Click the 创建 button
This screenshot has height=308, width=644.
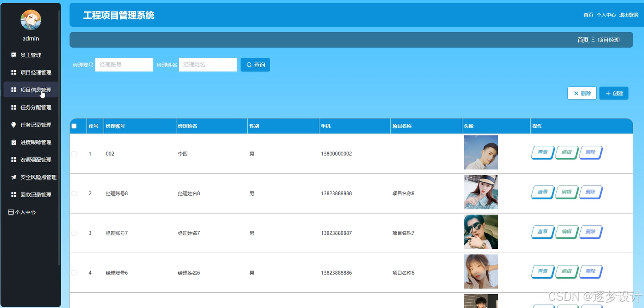614,93
